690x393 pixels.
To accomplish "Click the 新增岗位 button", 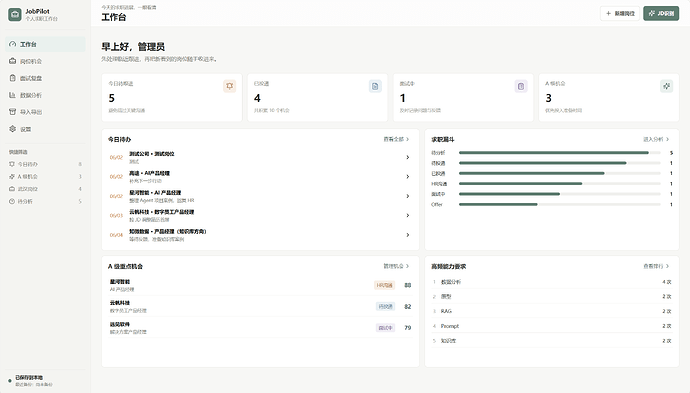I will (x=620, y=14).
